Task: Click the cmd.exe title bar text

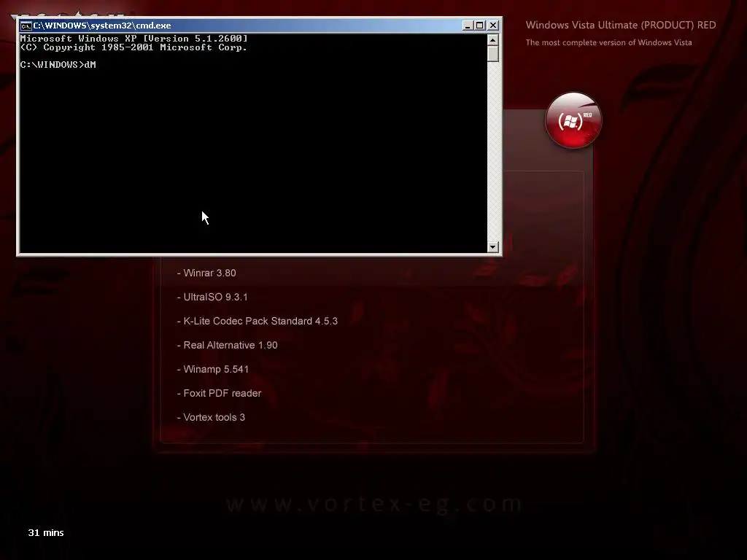Action: [x=102, y=26]
